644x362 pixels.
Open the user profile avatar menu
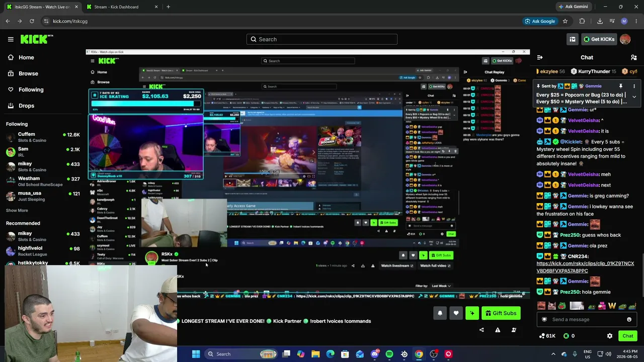[625, 39]
